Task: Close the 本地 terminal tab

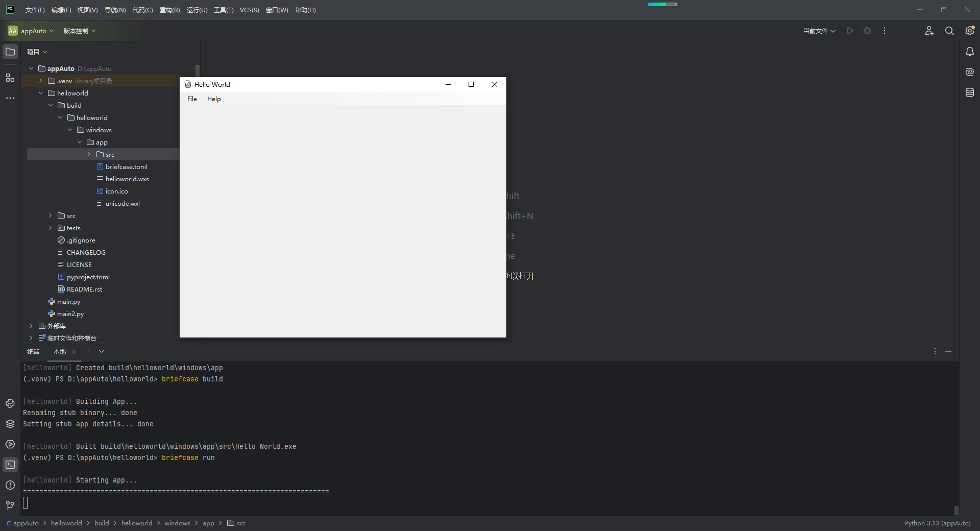Action: point(74,351)
